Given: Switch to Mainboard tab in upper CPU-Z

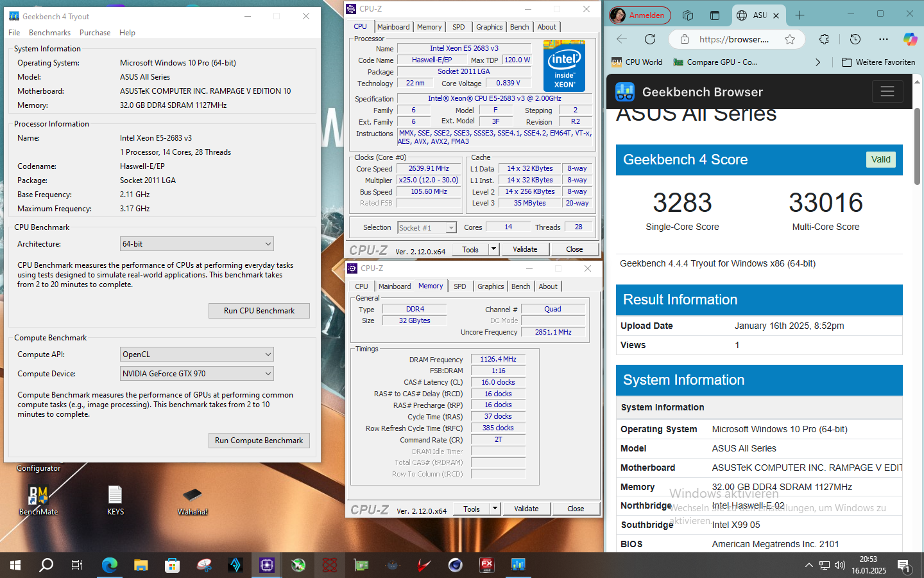Looking at the screenshot, I should pos(393,27).
